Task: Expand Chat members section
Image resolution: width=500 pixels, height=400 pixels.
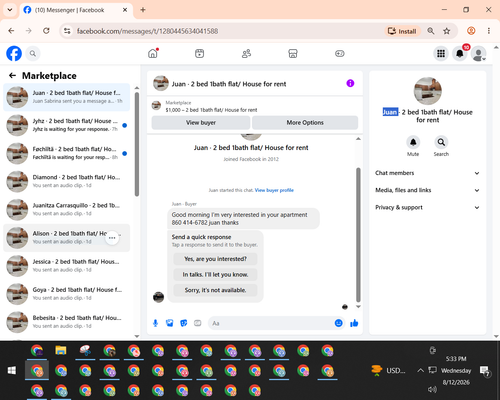Action: pyautogui.click(x=427, y=173)
